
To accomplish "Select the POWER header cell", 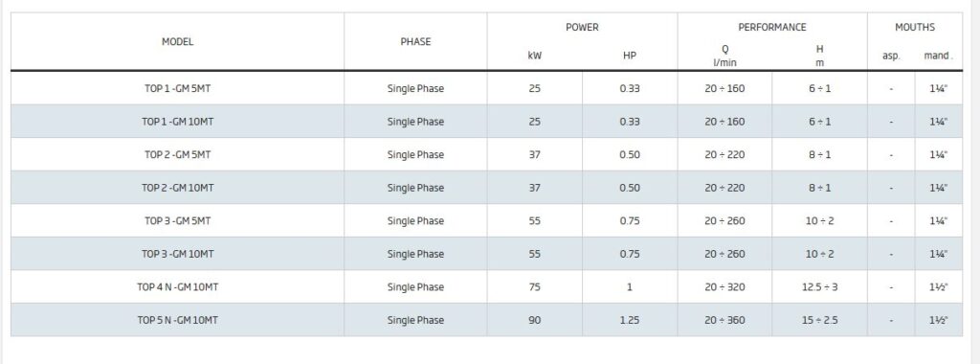I will click(x=582, y=28).
